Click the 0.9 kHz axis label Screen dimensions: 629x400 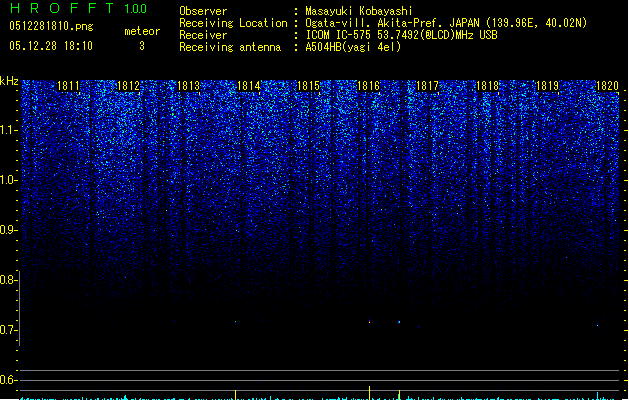tap(8, 230)
